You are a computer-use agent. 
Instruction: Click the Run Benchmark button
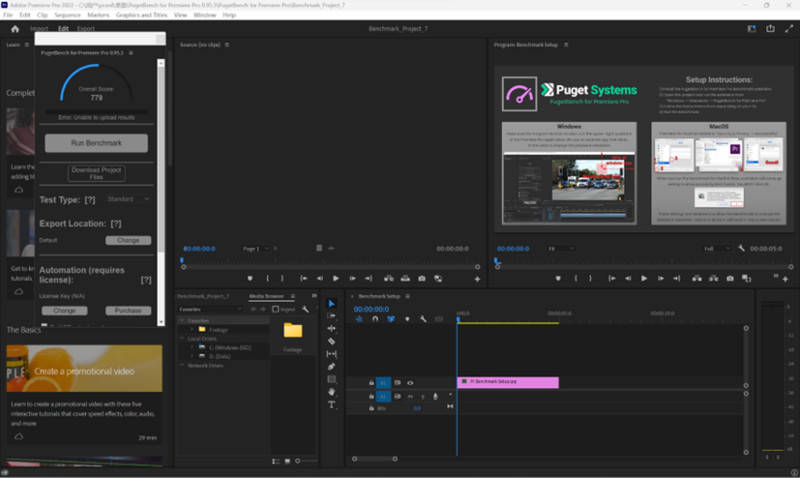[96, 143]
